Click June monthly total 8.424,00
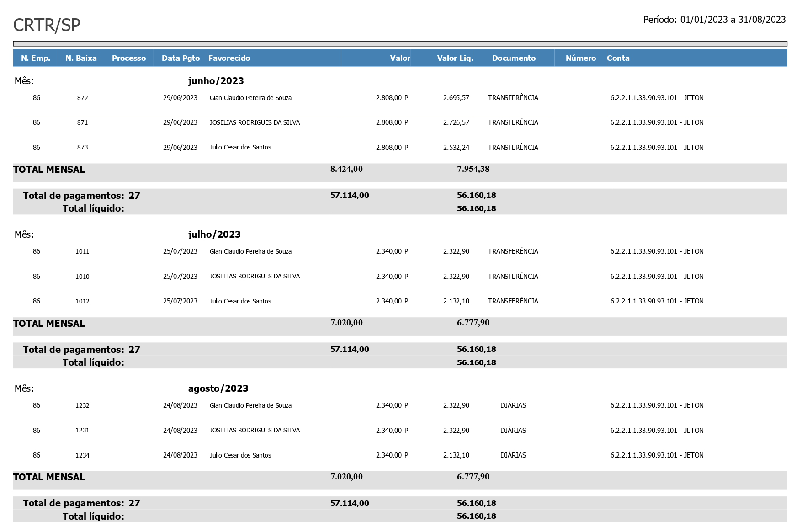802x532 pixels. click(x=346, y=169)
